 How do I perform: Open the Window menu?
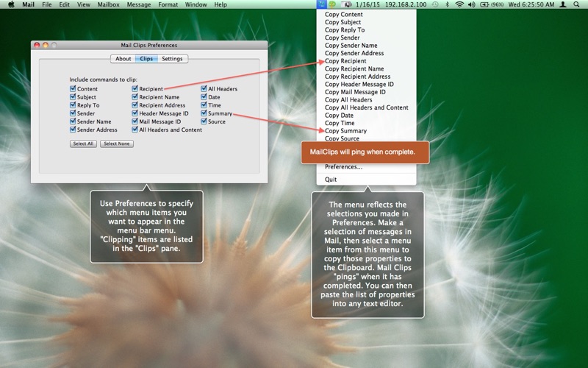click(196, 4)
